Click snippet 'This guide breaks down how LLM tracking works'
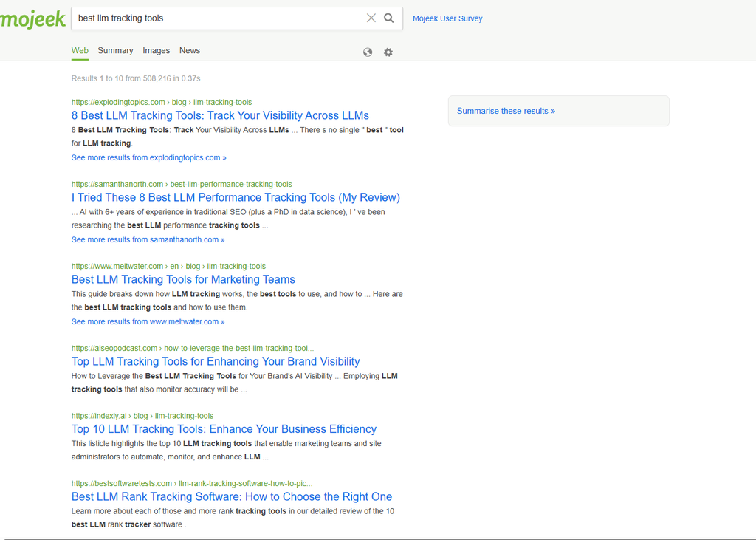The height and width of the screenshot is (540, 756). click(x=237, y=301)
